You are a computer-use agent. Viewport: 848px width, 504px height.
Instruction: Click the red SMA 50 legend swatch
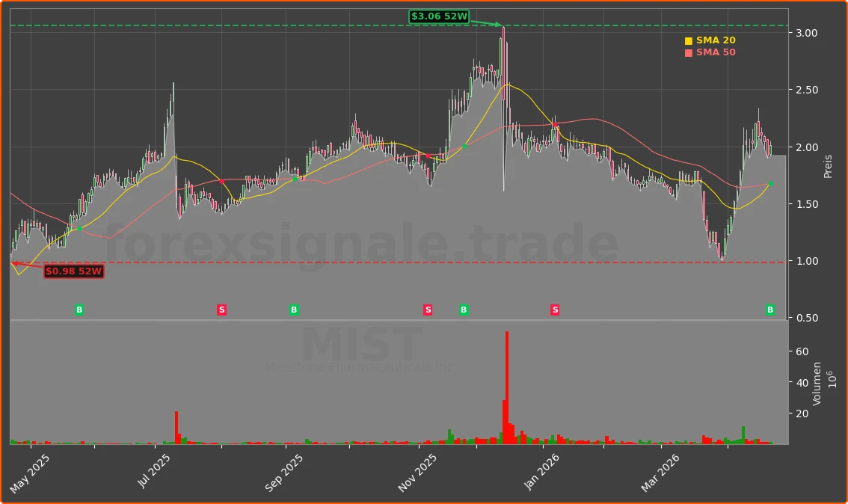point(689,52)
